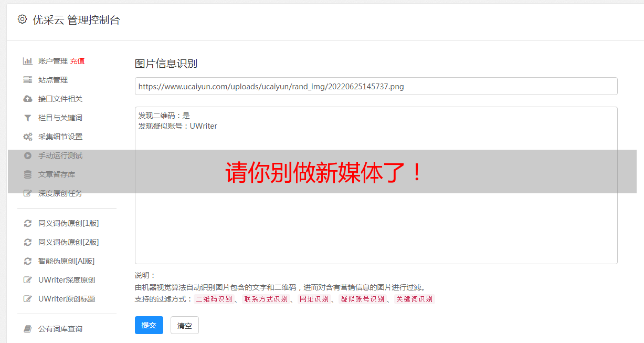Click the play circle icon for 手动运行测试
The width and height of the screenshot is (644, 343).
click(x=28, y=155)
